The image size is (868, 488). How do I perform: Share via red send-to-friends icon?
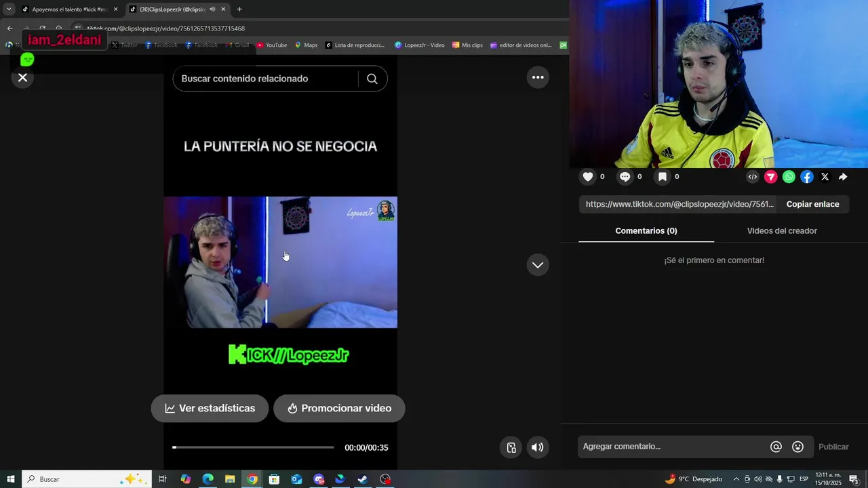771,177
